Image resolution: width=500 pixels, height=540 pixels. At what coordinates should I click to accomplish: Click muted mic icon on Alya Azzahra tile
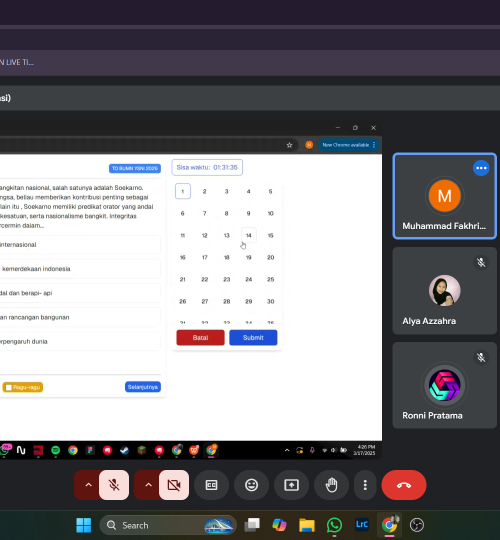(481, 262)
